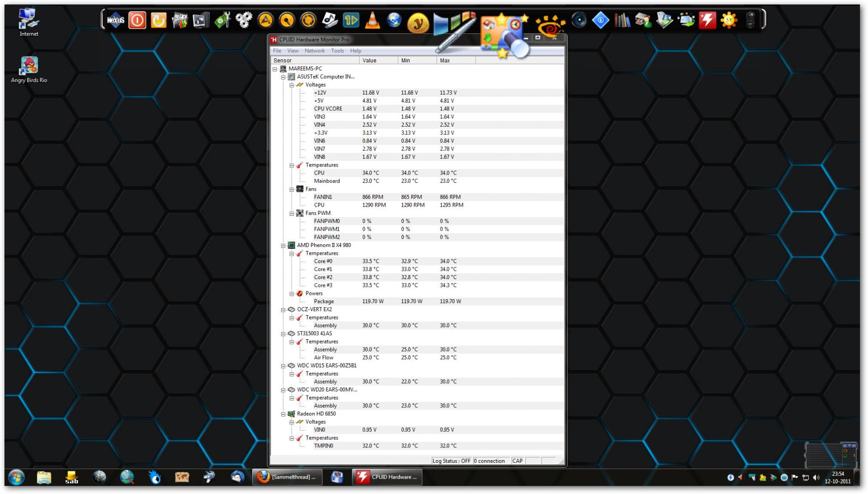Screen dimensions: 868x494
Task: Click the dark camera lens dock icon
Action: [579, 20]
